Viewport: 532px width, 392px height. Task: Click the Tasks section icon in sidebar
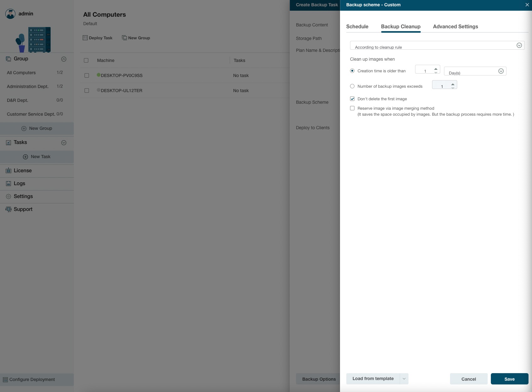pyautogui.click(x=8, y=142)
